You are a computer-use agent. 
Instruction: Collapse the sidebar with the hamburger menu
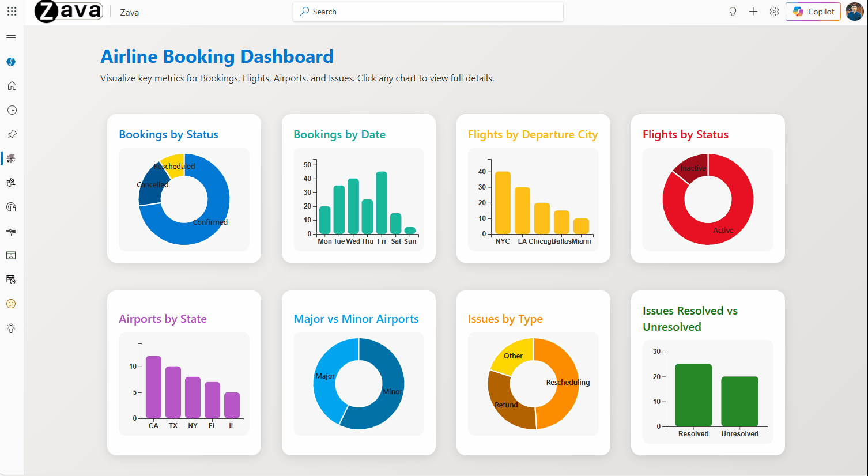[11, 37]
